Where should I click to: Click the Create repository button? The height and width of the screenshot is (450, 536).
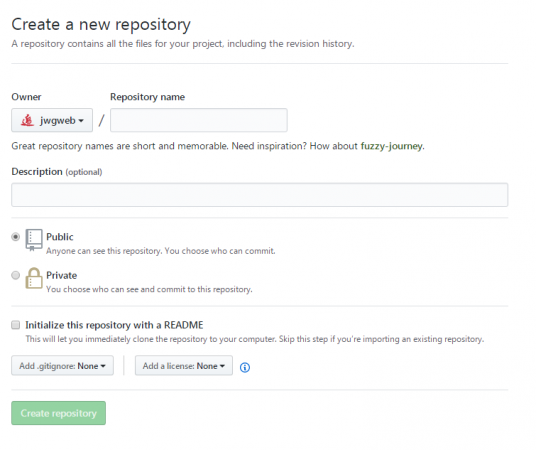coord(58,413)
